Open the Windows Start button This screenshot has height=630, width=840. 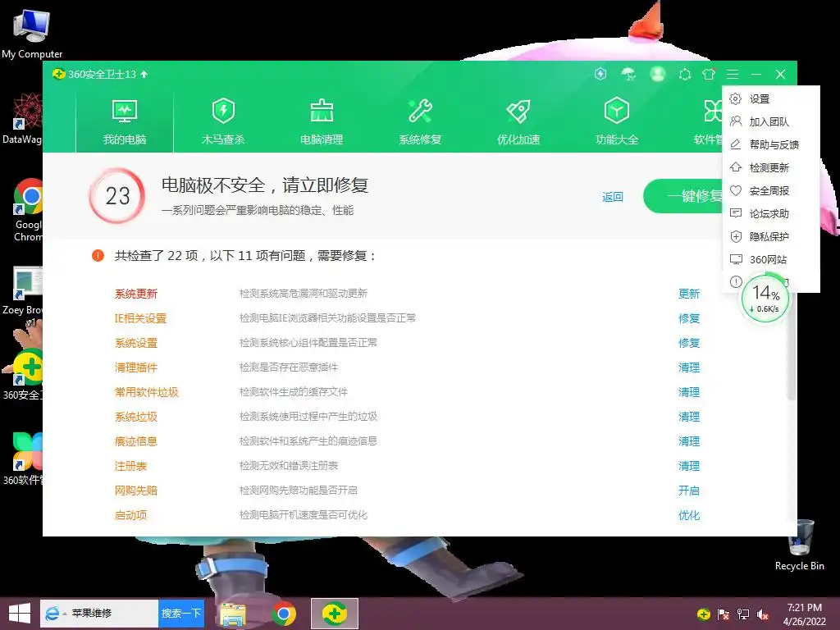pyautogui.click(x=20, y=614)
